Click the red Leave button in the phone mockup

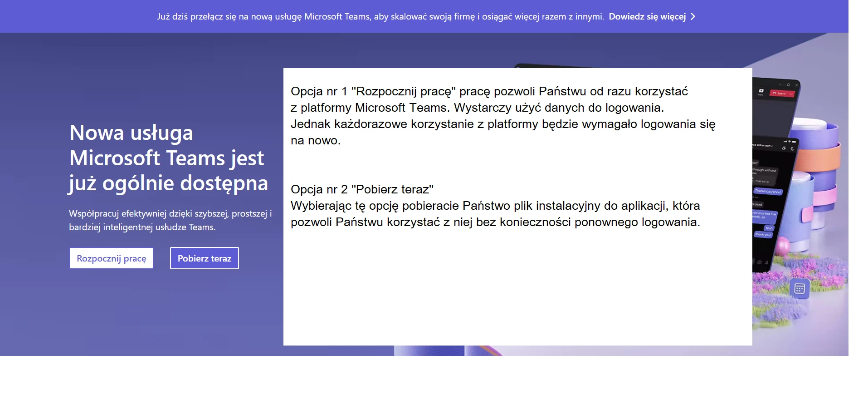click(x=782, y=94)
